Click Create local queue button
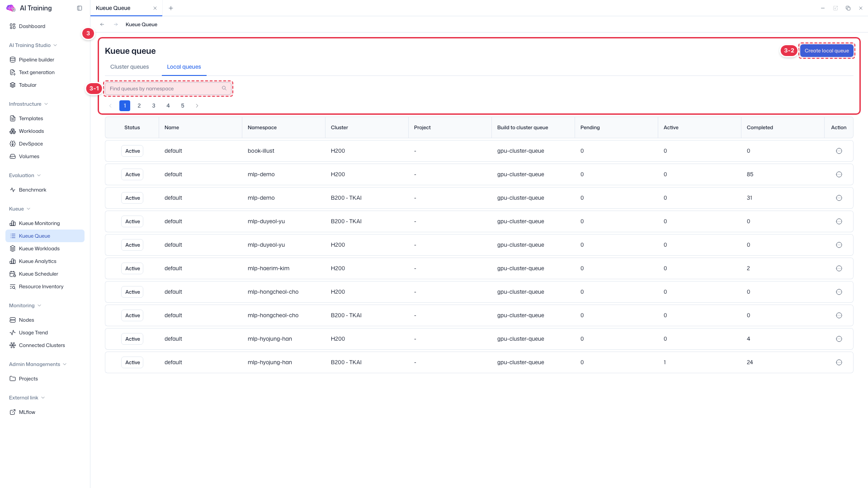This screenshot has width=868, height=488. [x=826, y=51]
